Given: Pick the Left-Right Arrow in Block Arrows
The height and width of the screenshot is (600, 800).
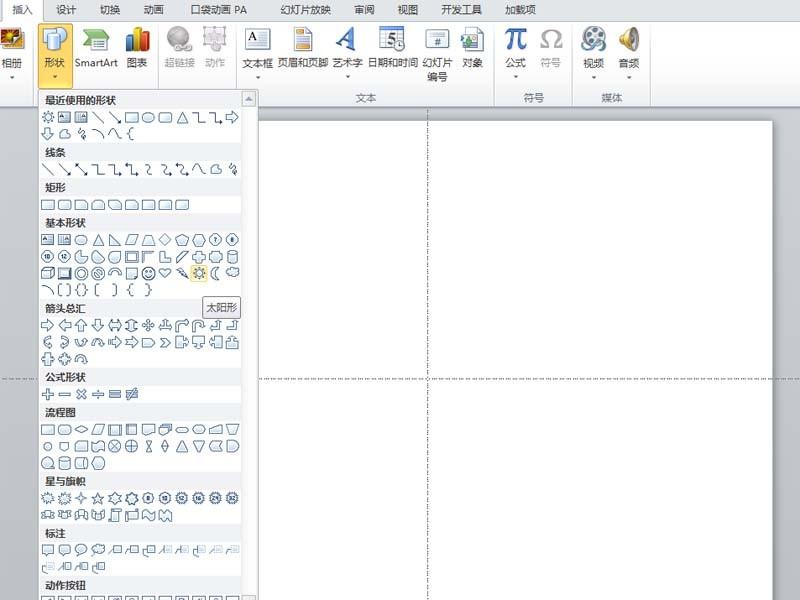Looking at the screenshot, I should tap(115, 326).
